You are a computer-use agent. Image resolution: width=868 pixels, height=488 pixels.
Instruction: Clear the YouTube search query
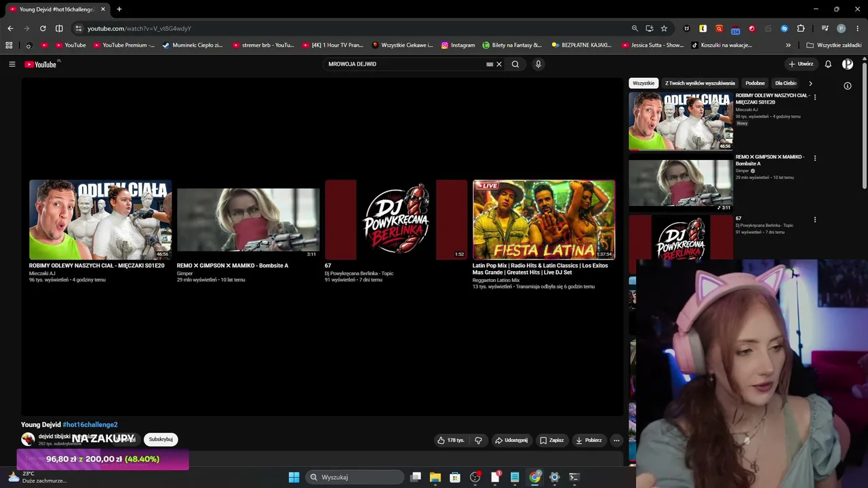coord(499,64)
